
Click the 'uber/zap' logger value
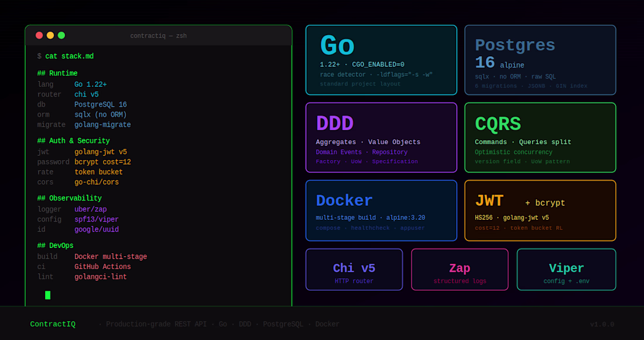[90, 209]
